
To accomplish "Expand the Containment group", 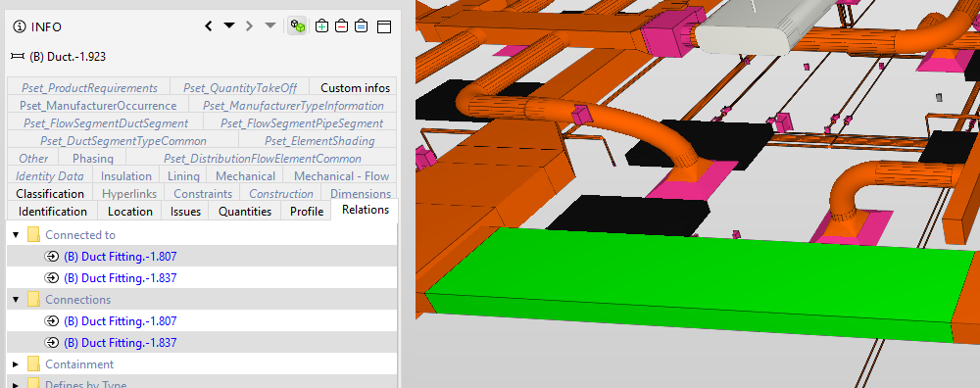I will (17, 364).
